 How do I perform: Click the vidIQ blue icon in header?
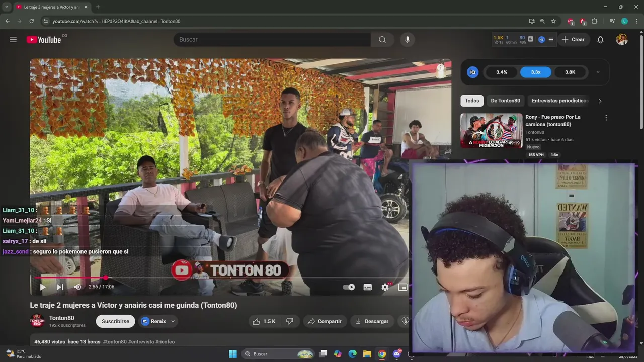(x=541, y=40)
